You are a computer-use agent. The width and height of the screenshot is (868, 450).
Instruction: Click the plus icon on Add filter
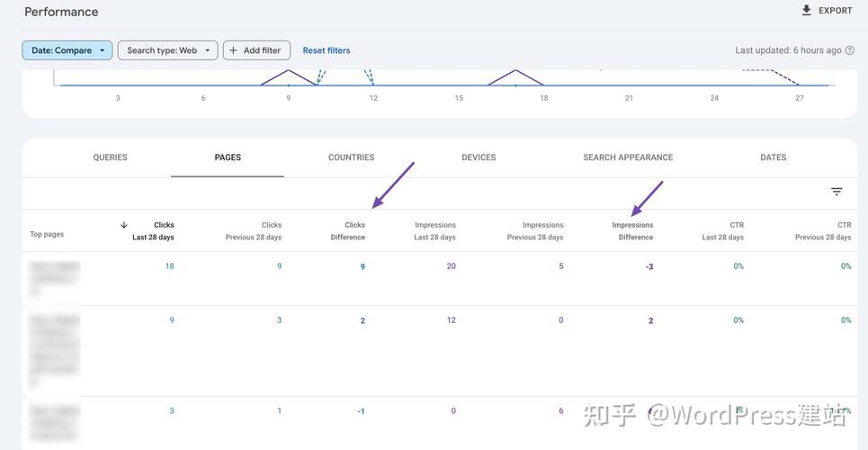point(233,50)
